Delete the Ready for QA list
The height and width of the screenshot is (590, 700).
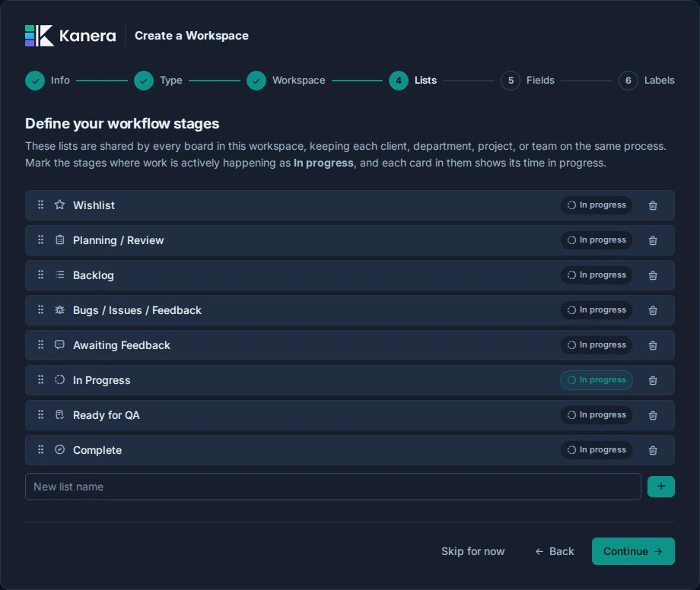click(653, 415)
